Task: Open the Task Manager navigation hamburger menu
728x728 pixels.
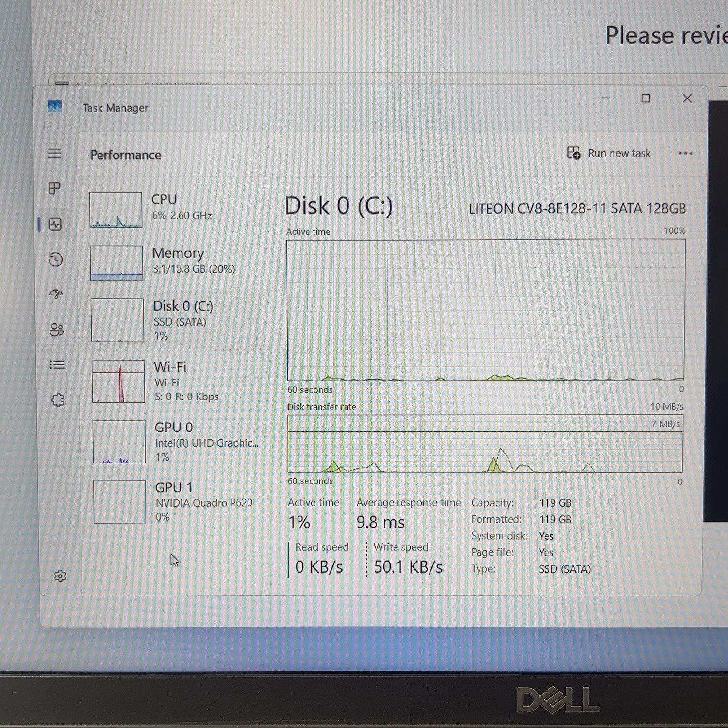Action: click(54, 153)
